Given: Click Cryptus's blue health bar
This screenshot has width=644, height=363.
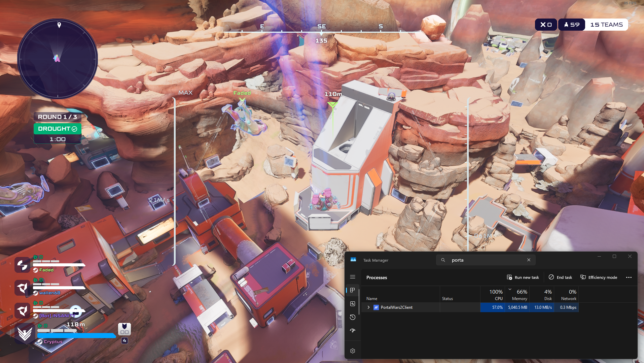Looking at the screenshot, I should click(x=76, y=336).
